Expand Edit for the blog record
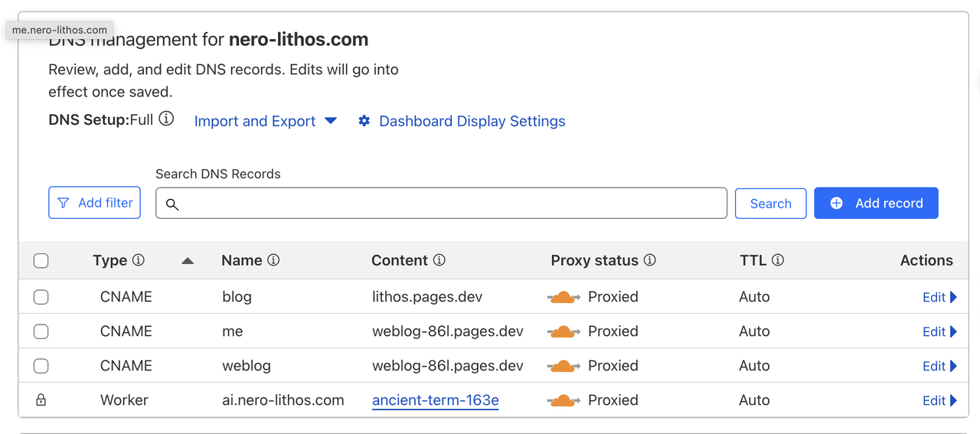Image resolution: width=980 pixels, height=434 pixels. 939,297
